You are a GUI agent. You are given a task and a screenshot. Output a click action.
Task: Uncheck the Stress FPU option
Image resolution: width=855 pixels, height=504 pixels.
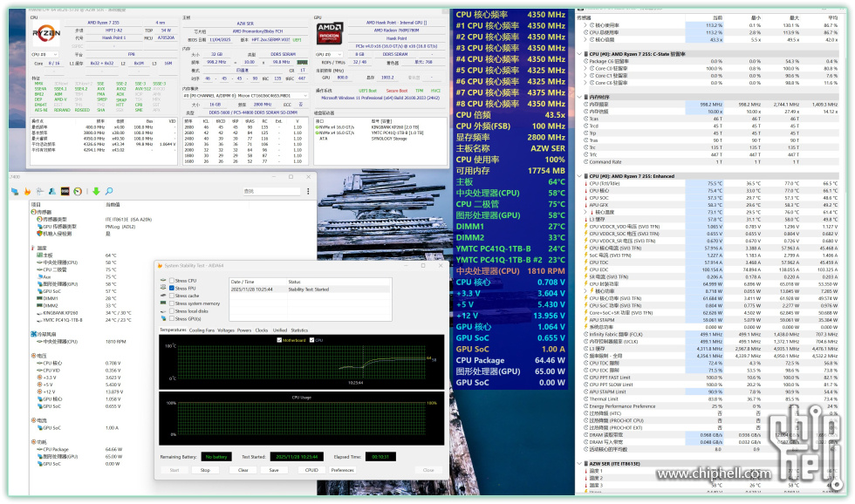[x=172, y=289]
